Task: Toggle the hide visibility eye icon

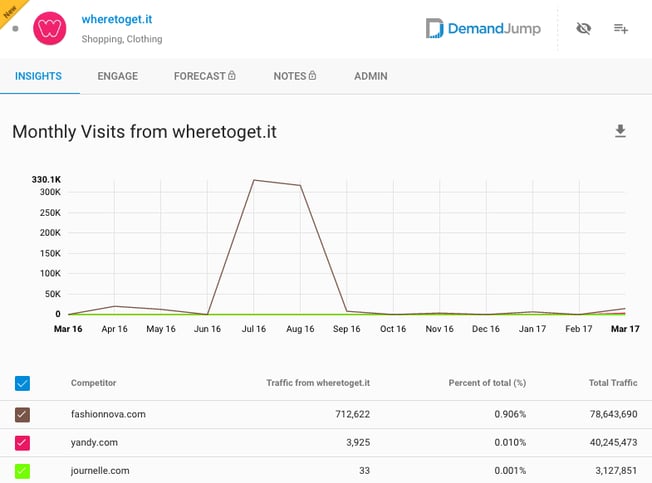Action: click(x=583, y=28)
